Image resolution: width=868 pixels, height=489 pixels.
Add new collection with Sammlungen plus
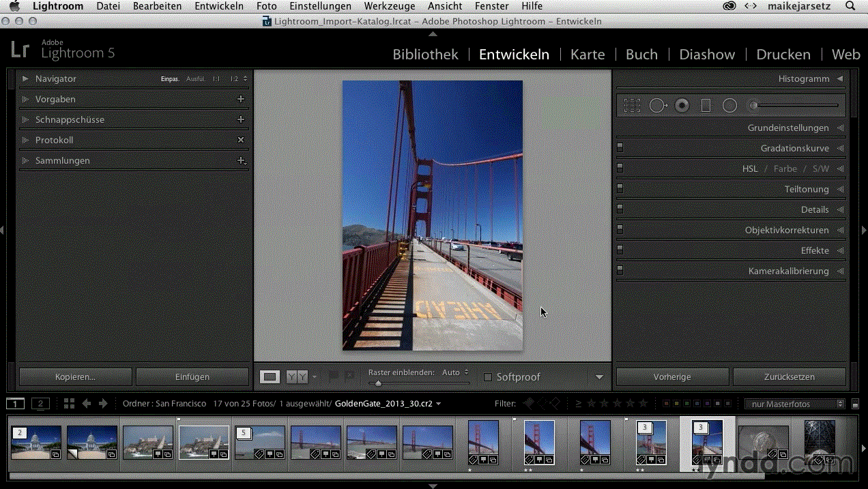coord(240,160)
